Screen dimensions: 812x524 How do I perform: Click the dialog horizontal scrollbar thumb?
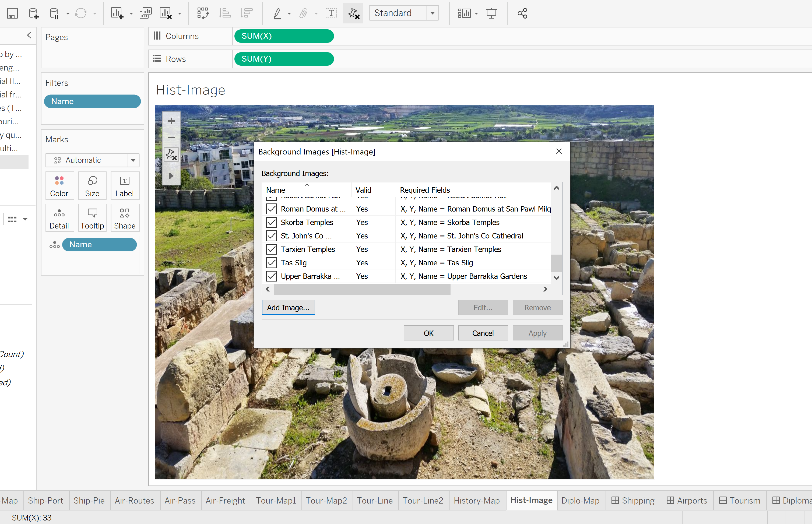pos(362,289)
